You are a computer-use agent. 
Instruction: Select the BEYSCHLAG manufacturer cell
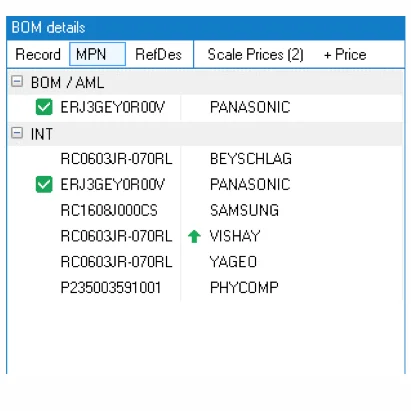coord(251,159)
